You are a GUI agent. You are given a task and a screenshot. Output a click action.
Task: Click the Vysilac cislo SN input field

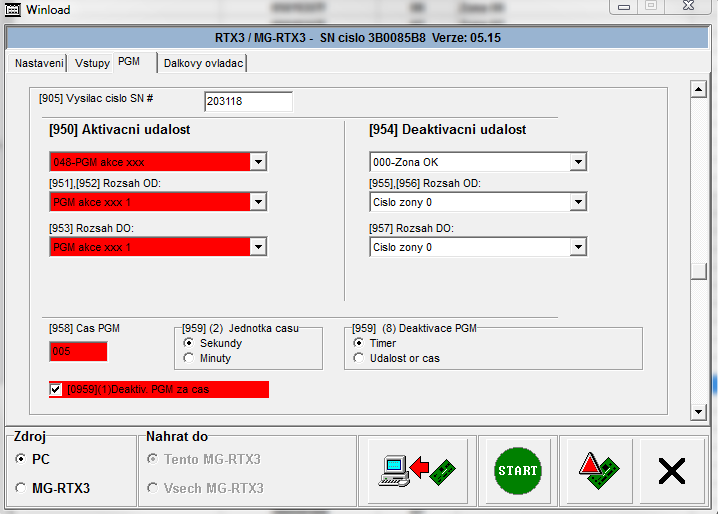(x=248, y=101)
